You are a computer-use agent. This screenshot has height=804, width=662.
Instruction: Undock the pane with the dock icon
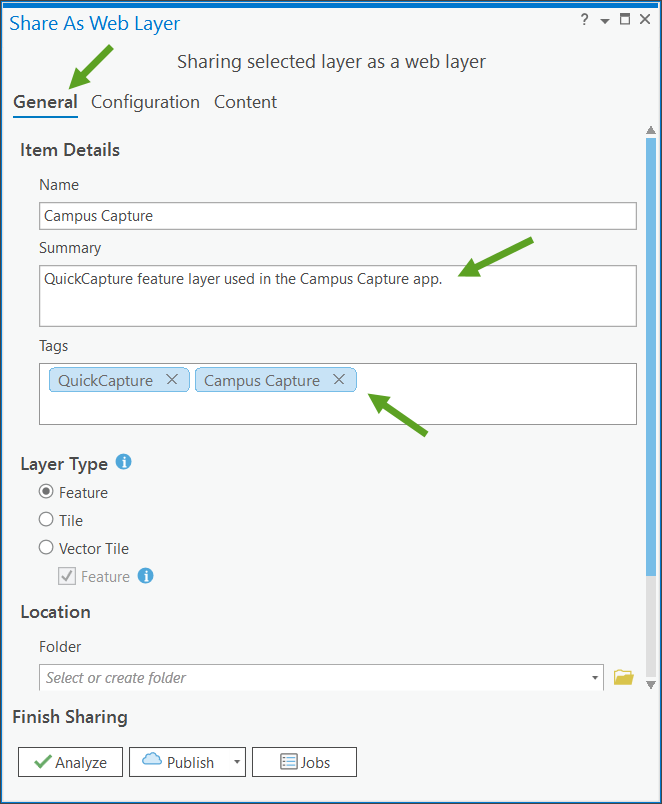pyautogui.click(x=624, y=18)
